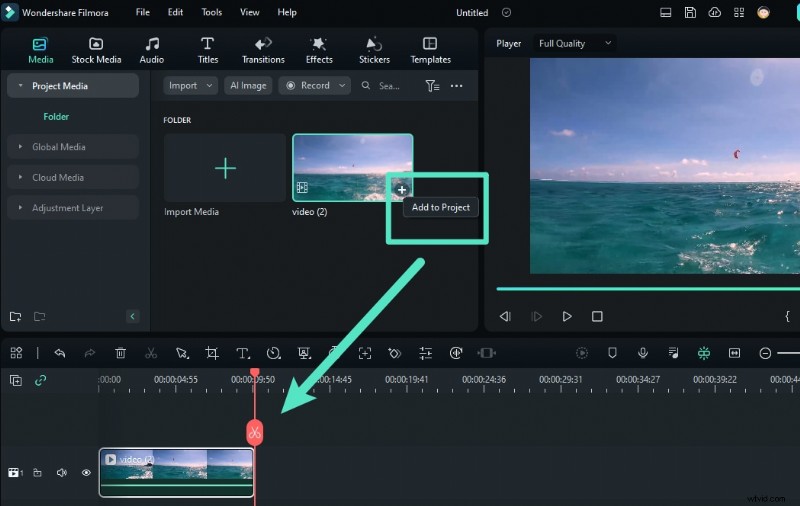Open the Full Quality dropdown
This screenshot has height=506, width=800.
[x=574, y=44]
